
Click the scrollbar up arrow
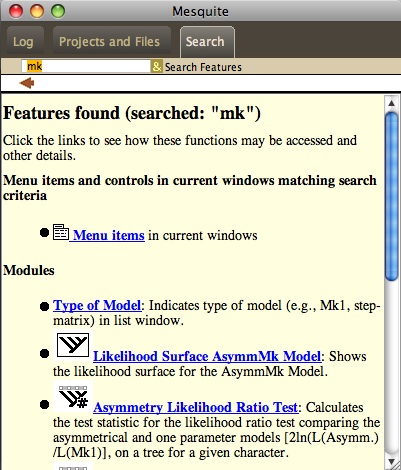[391, 103]
